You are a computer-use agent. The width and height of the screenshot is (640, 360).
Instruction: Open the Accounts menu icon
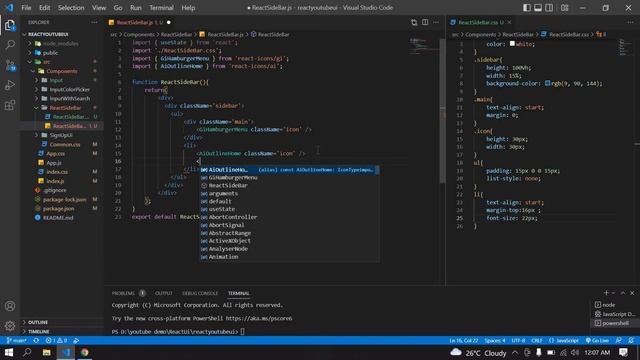[x=10, y=306]
